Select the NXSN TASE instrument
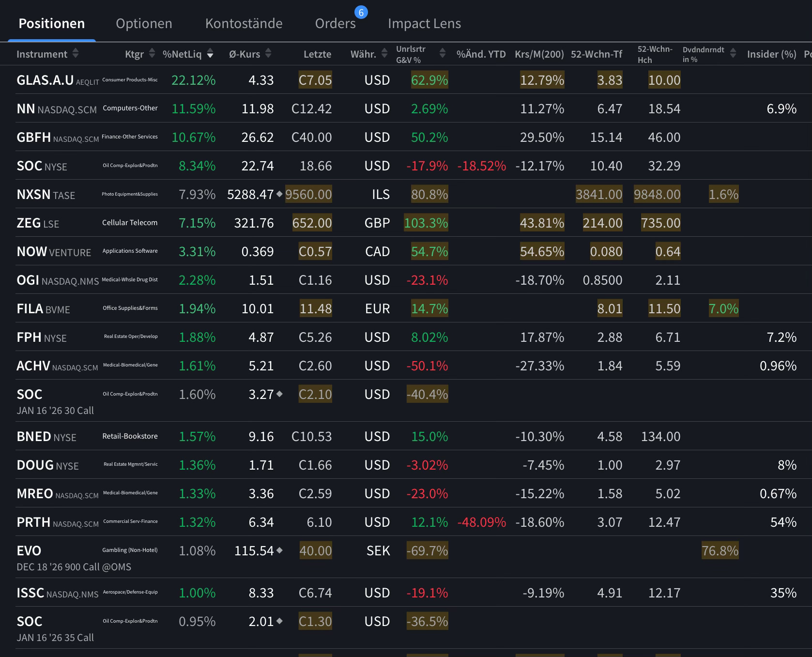This screenshot has height=657, width=812. pos(46,195)
